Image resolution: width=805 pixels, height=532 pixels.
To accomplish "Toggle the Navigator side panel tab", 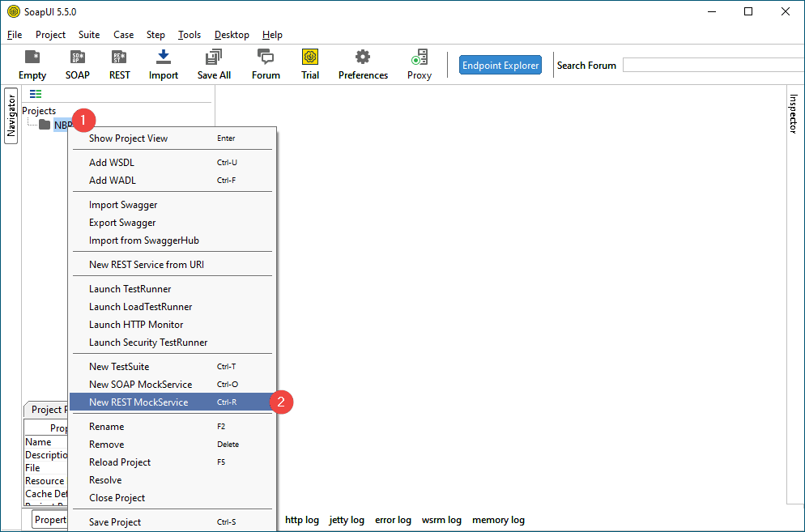I will 11,116.
